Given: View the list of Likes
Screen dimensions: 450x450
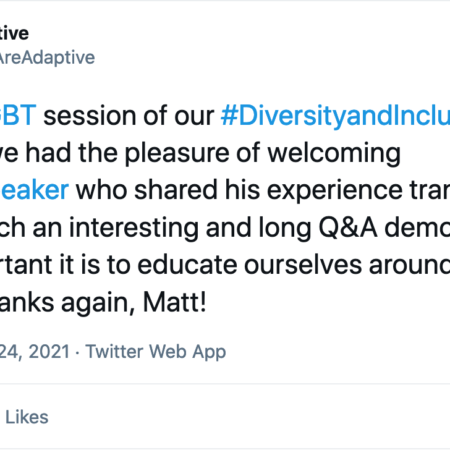Looking at the screenshot, I should click(x=26, y=417).
